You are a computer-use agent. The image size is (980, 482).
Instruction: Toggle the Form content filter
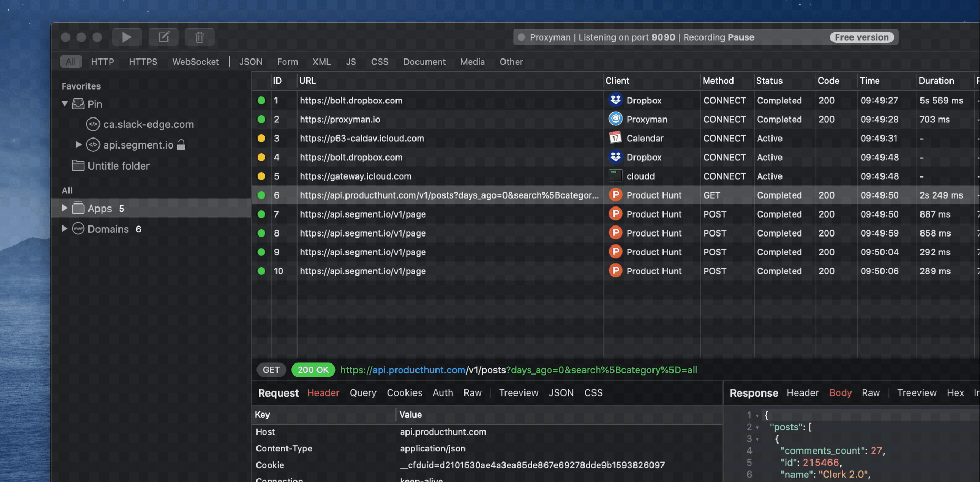[x=288, y=62]
